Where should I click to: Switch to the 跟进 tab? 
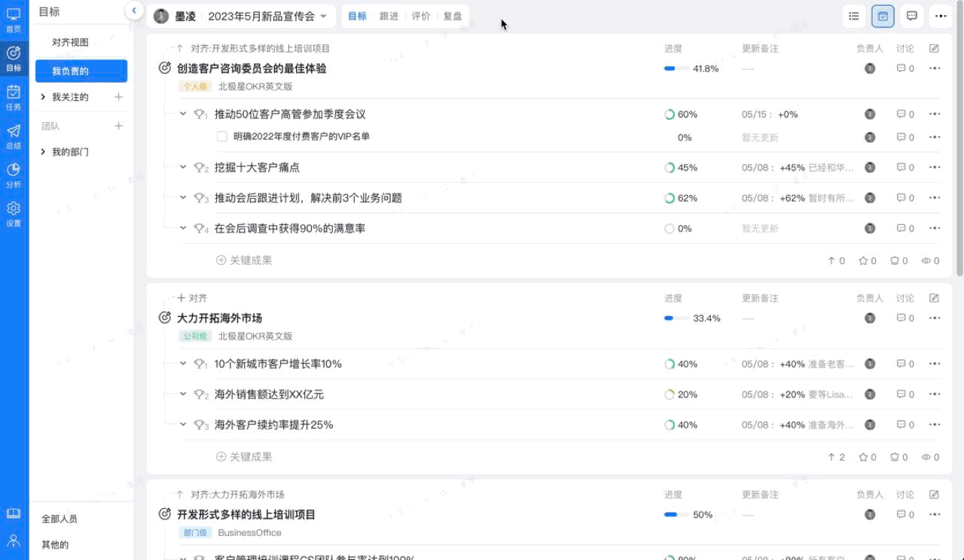point(389,17)
